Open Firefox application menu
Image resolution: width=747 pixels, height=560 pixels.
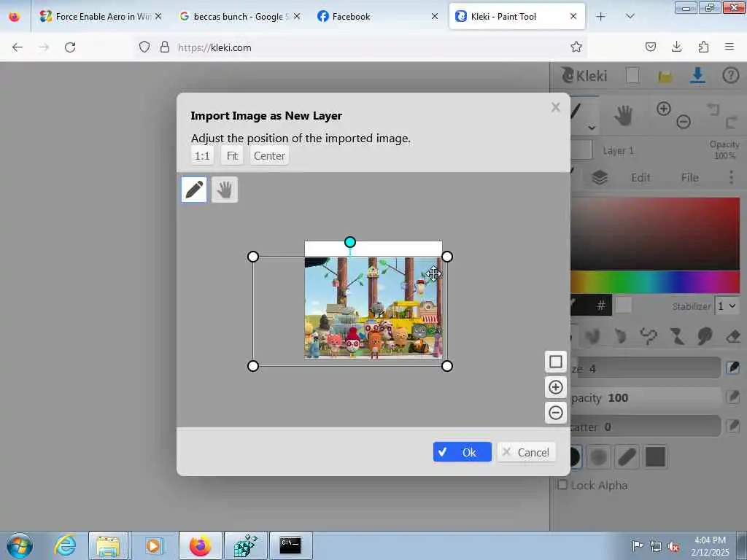point(729,47)
